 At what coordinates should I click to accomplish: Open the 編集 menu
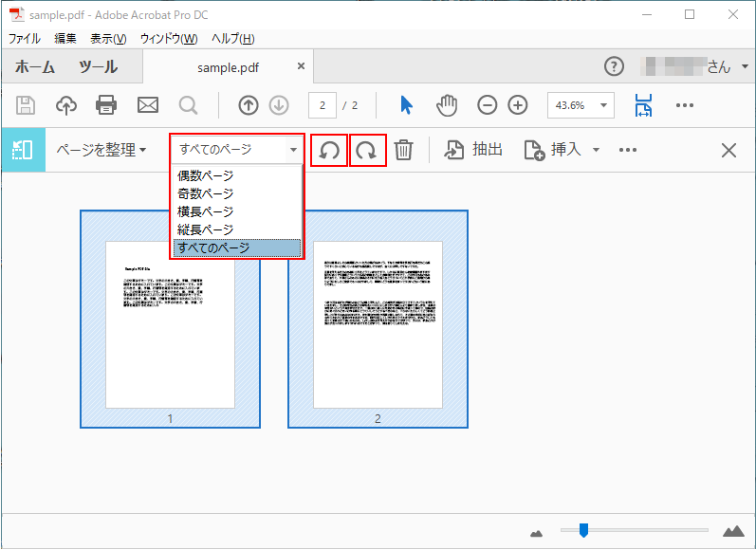[x=65, y=39]
